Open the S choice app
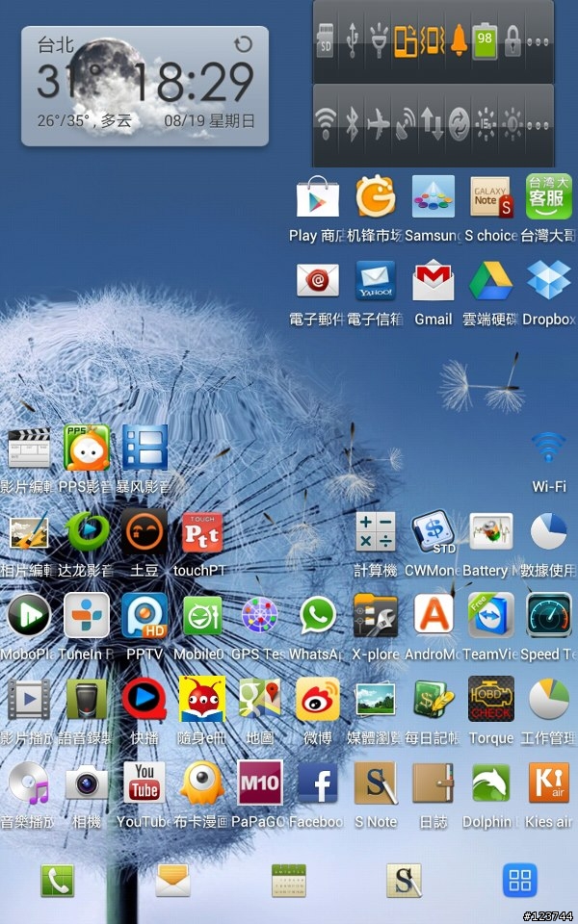 pos(490,198)
